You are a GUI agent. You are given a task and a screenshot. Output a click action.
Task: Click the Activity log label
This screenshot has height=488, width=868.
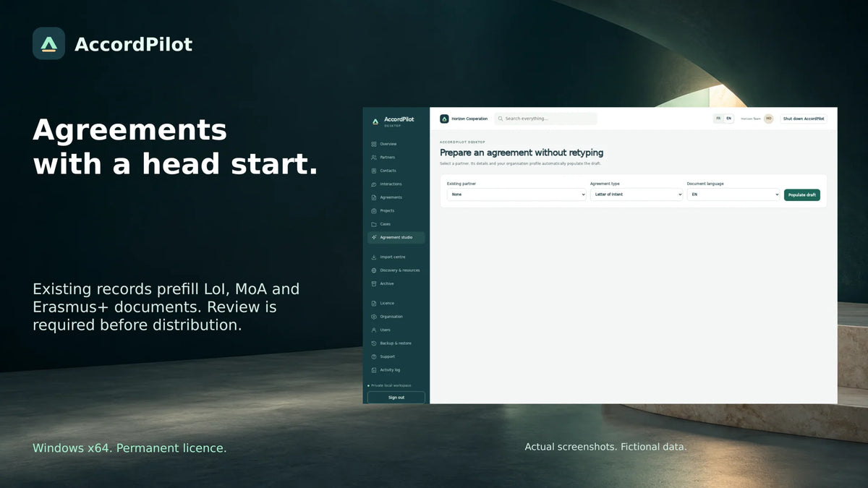tap(391, 370)
